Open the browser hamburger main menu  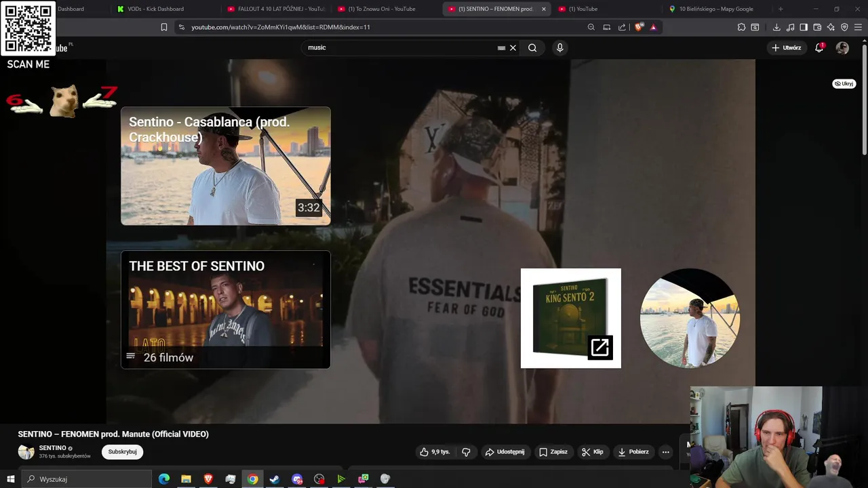pos(859,27)
